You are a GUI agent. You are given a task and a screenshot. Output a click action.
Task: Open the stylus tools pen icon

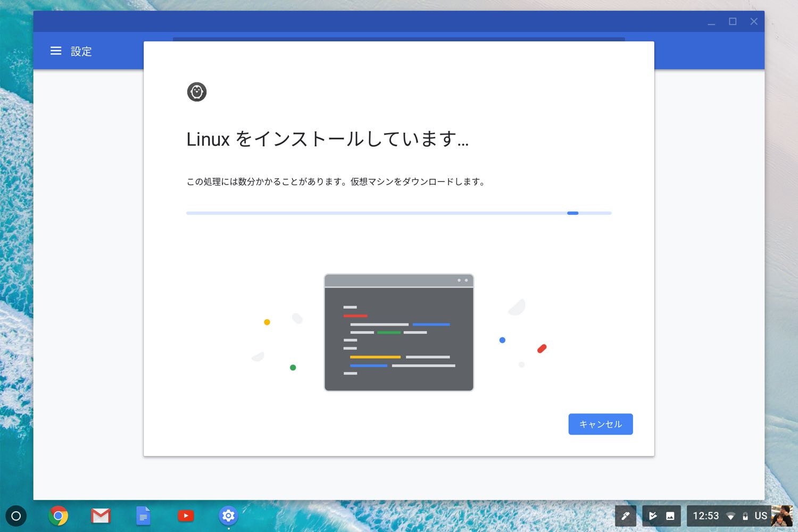click(626, 516)
